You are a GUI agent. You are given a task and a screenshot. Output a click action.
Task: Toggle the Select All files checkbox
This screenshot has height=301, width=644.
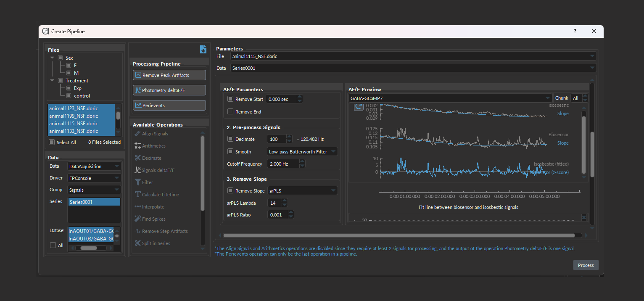[x=52, y=143]
